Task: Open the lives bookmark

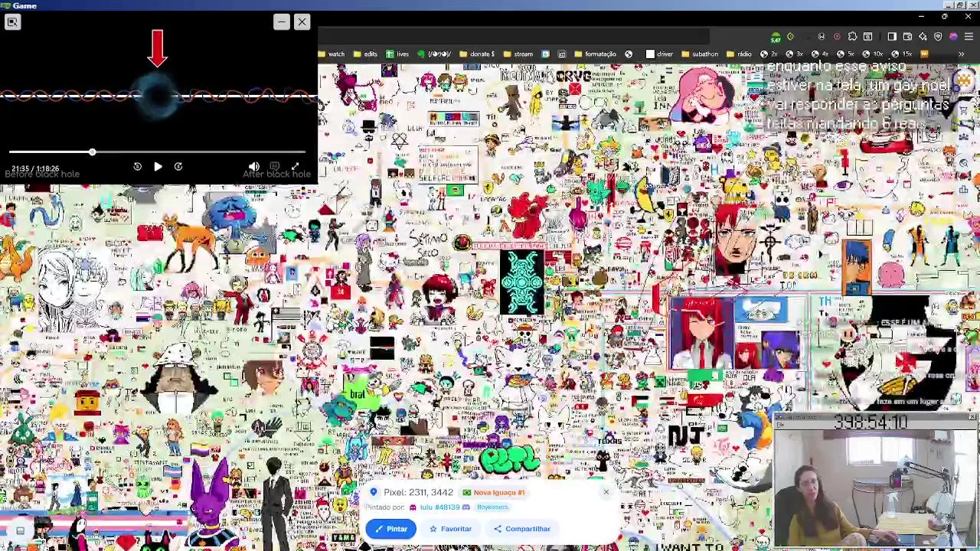Action: [x=397, y=54]
